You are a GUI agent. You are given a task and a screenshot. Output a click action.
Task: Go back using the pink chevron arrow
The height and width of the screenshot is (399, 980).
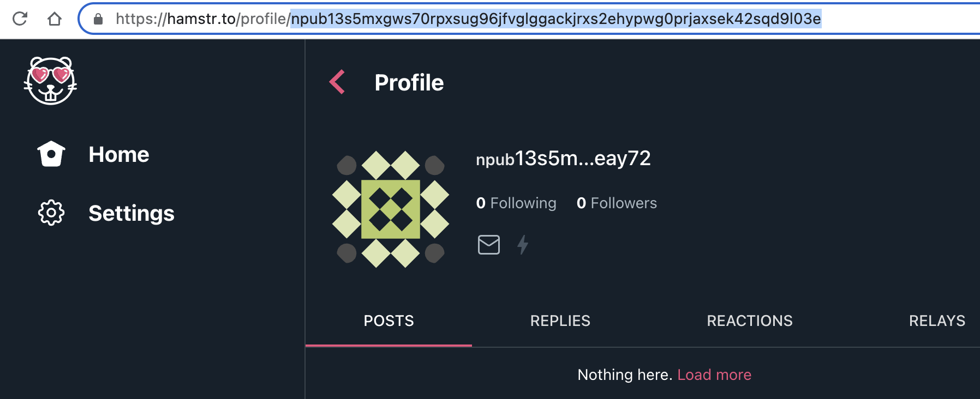[x=337, y=81]
